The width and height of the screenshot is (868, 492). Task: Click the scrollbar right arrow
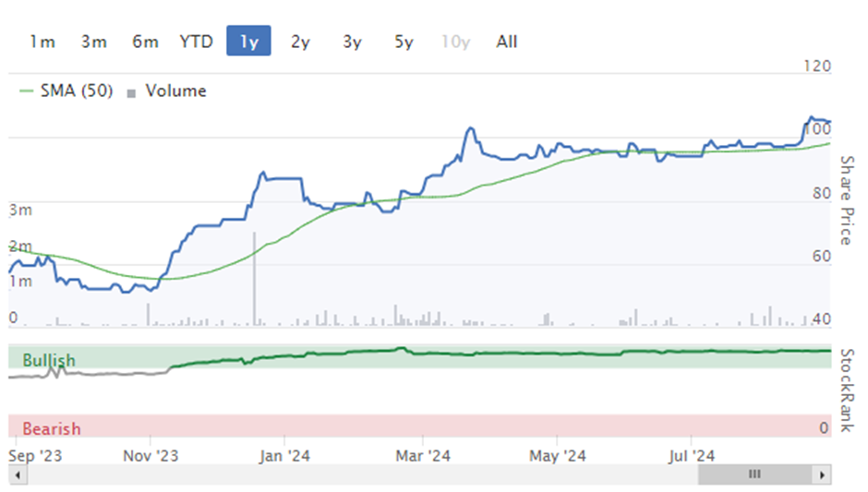[x=822, y=474]
